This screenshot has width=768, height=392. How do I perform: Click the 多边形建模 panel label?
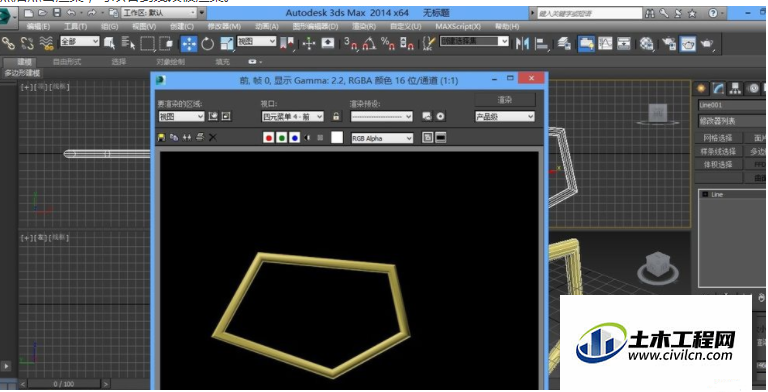tap(22, 73)
